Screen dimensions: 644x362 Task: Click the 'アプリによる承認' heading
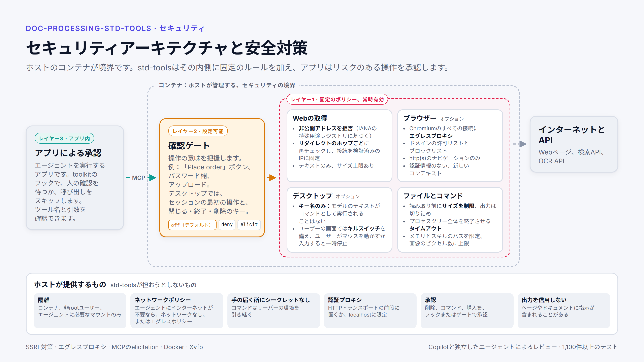pyautogui.click(x=68, y=153)
